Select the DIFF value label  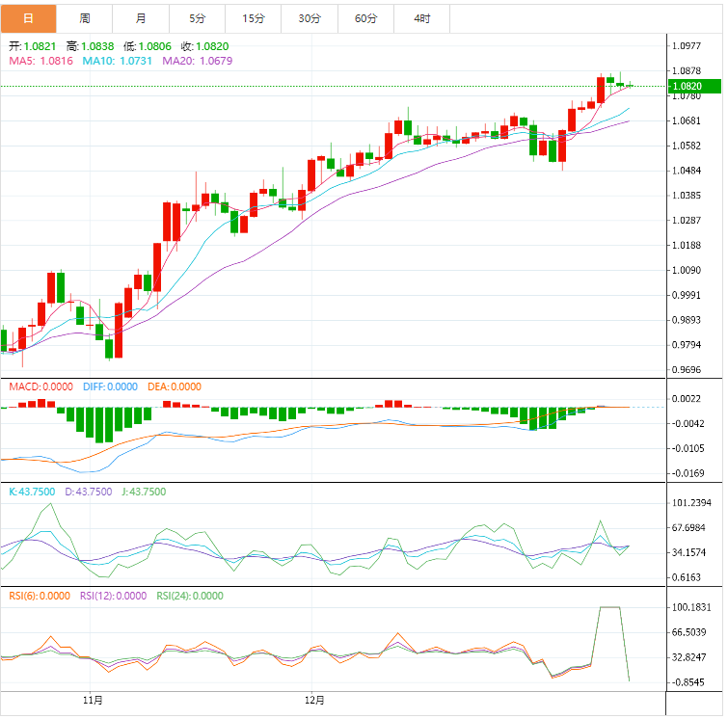[109, 386]
